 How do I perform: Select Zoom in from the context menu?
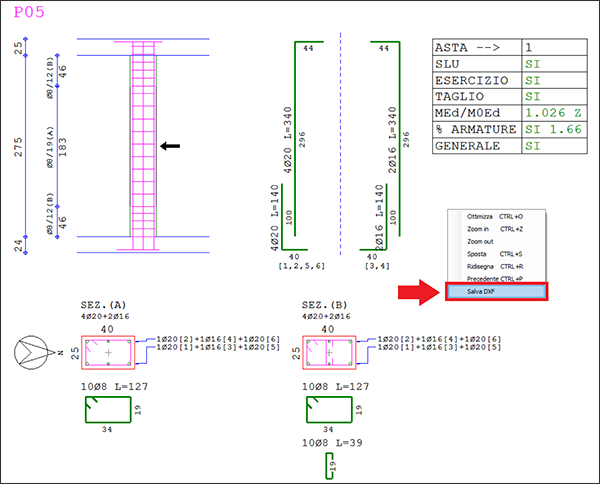[x=480, y=229]
